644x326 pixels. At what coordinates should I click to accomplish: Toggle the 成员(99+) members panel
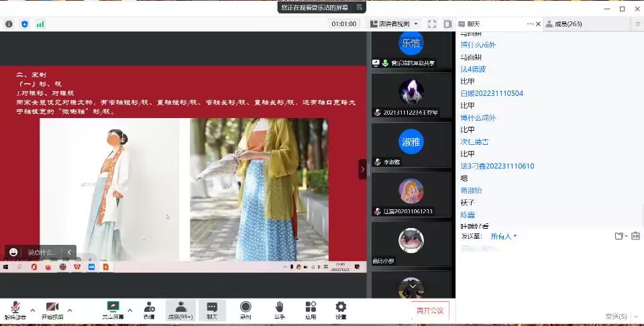180,311
